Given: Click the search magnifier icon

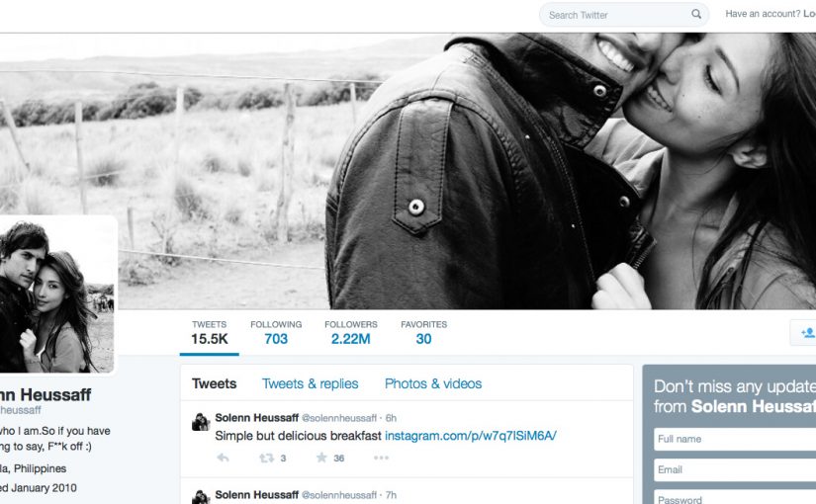Looking at the screenshot, I should point(695,14).
